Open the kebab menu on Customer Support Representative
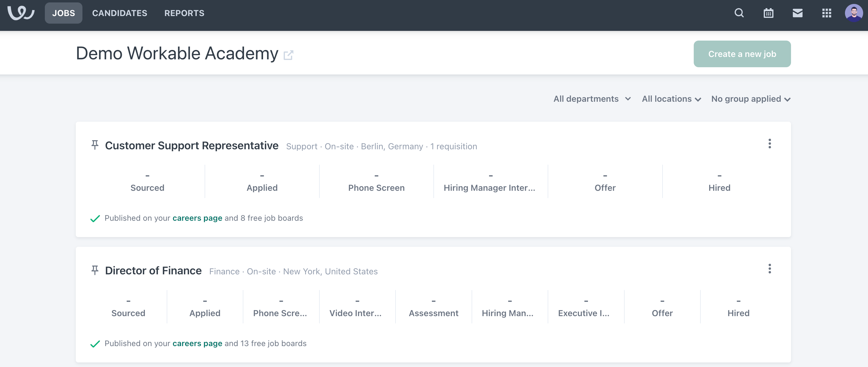 [x=770, y=144]
